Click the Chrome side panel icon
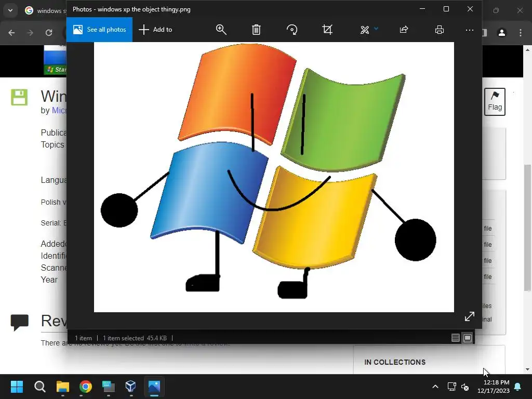The width and height of the screenshot is (532, 399). [485, 33]
